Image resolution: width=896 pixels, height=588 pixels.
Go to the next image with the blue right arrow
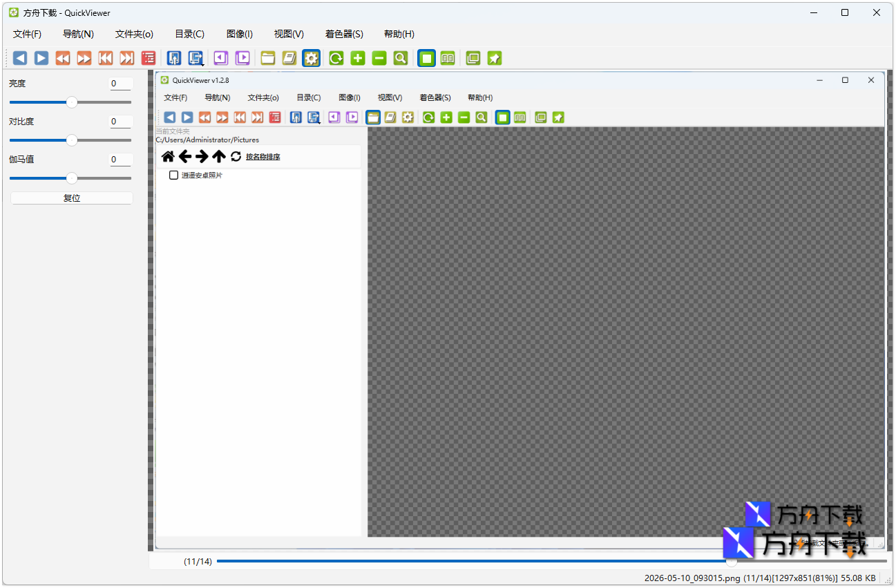coord(41,58)
